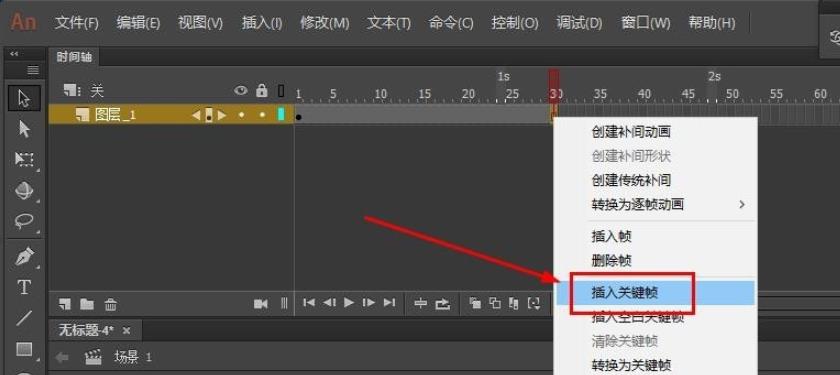Select the Selection (black arrow) tool

click(x=24, y=99)
